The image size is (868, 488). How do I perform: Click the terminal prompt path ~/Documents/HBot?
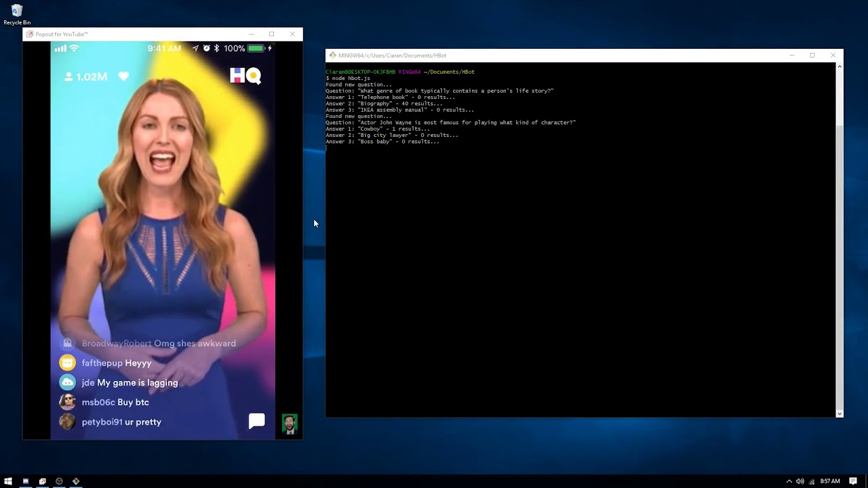449,72
